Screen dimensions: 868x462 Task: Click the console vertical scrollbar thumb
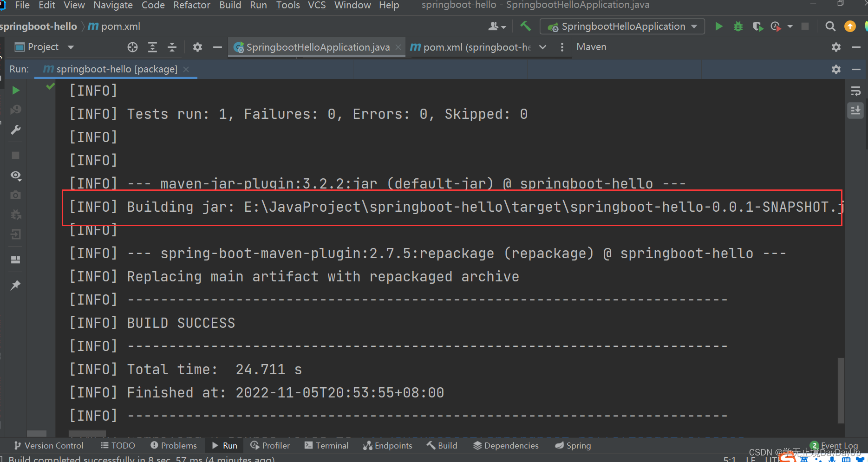[841, 390]
